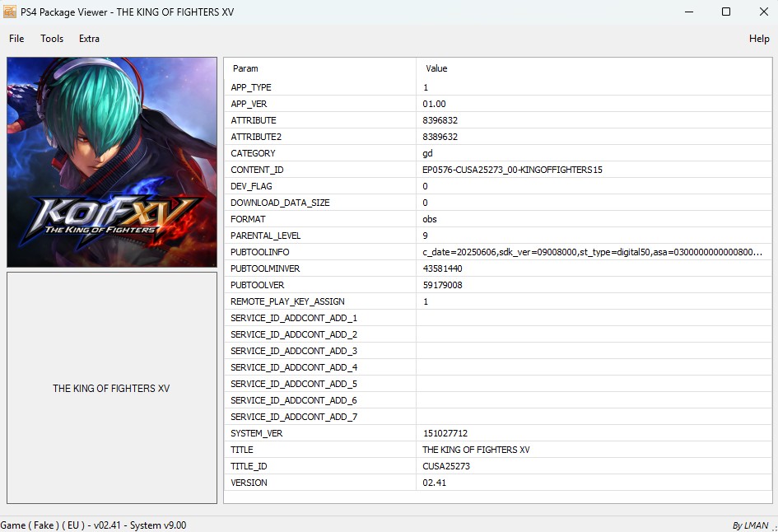Click the VERSION value 02.41
This screenshot has height=532, width=778.
[x=434, y=483]
